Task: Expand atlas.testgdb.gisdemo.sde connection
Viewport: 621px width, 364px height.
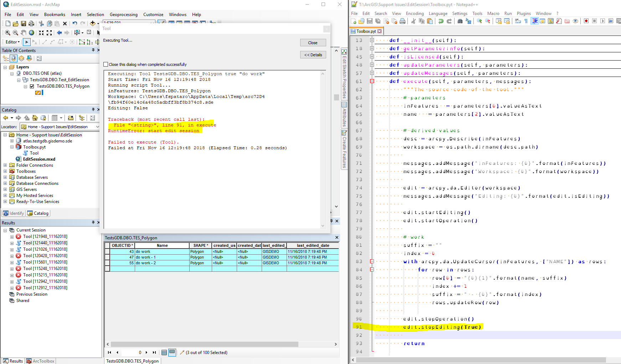Action: (x=12, y=141)
